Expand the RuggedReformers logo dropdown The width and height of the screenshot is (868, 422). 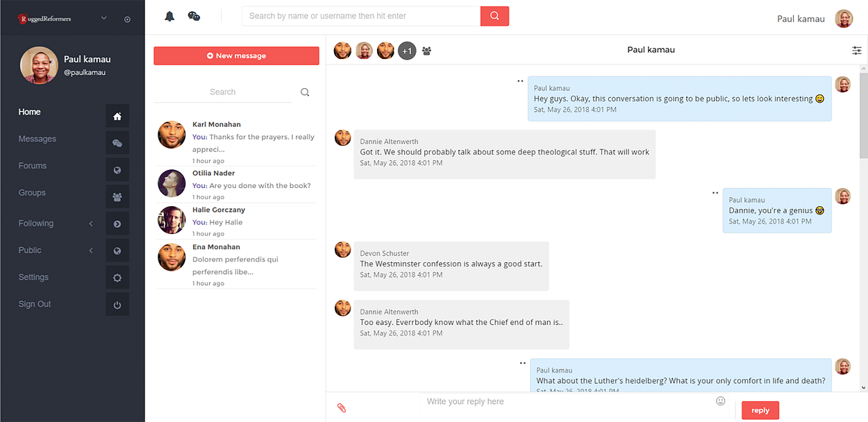coord(104,18)
